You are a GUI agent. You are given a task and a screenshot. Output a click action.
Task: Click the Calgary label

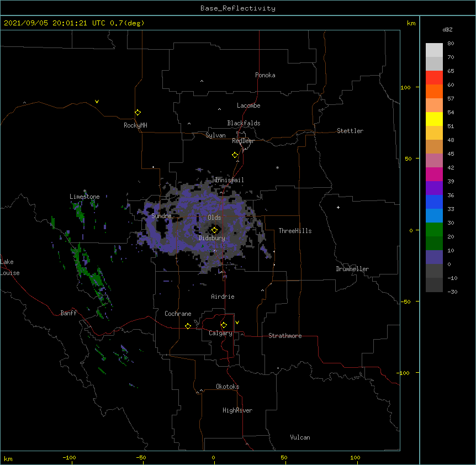tap(220, 333)
